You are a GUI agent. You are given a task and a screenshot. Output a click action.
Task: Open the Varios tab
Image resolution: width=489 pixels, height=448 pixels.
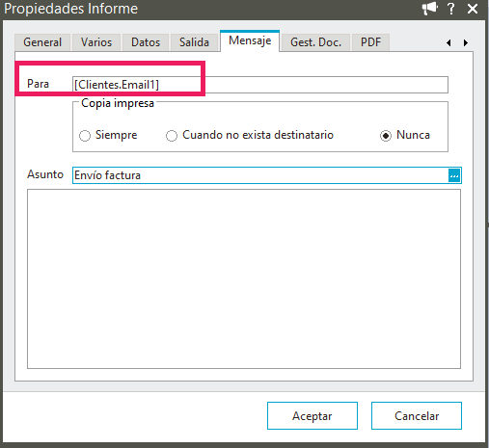96,42
